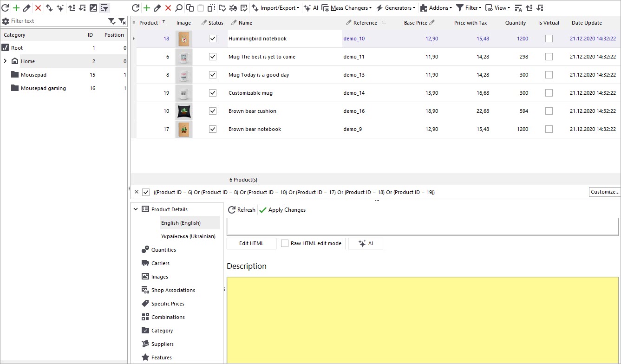Delete product with red X icon
The width and height of the screenshot is (621, 364).
(x=168, y=8)
